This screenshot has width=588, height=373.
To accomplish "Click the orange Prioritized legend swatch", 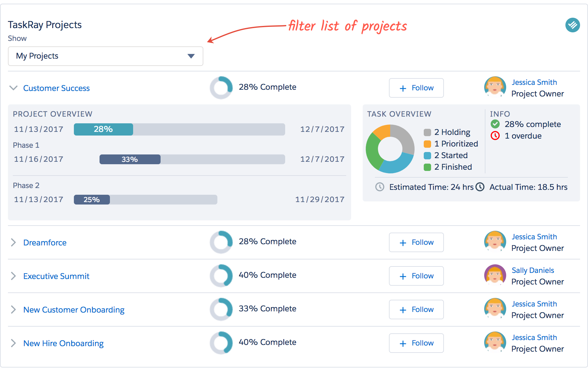I will (427, 144).
